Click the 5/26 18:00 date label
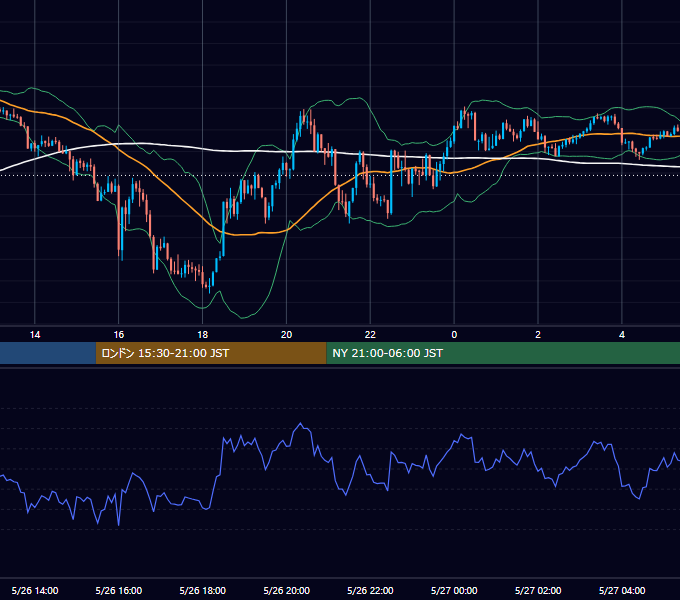This screenshot has height=600, width=680. [203, 590]
